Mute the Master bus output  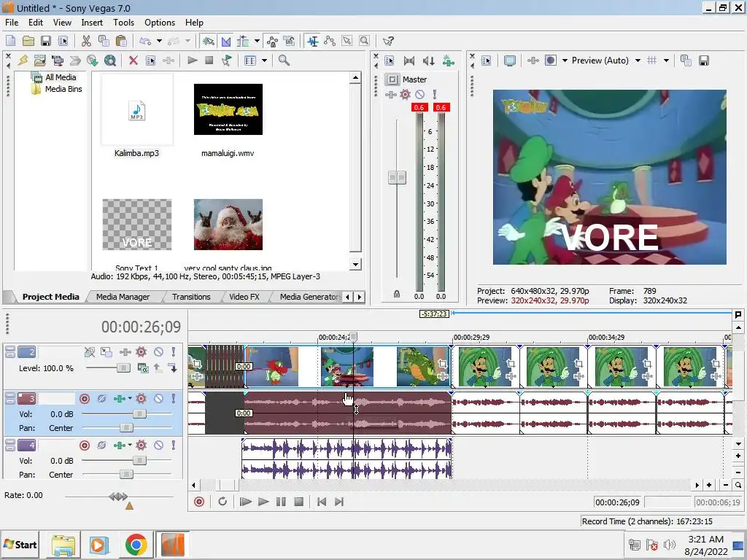pyautogui.click(x=419, y=94)
